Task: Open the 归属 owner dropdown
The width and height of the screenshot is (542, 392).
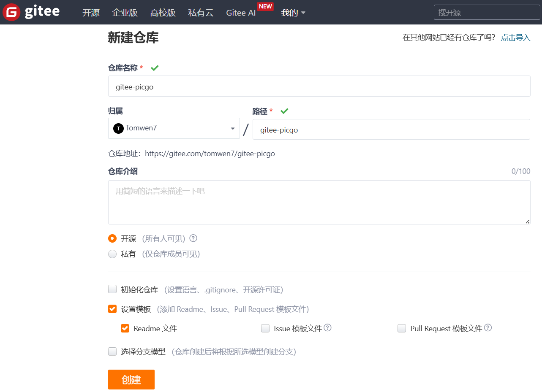Action: point(232,128)
